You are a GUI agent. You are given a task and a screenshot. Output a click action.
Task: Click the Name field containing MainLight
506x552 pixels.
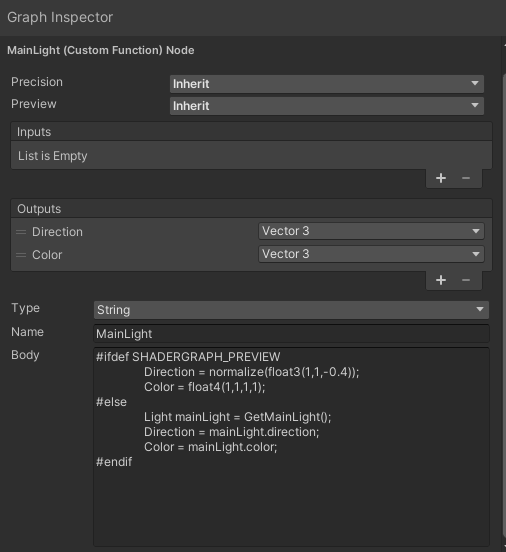[291, 334]
